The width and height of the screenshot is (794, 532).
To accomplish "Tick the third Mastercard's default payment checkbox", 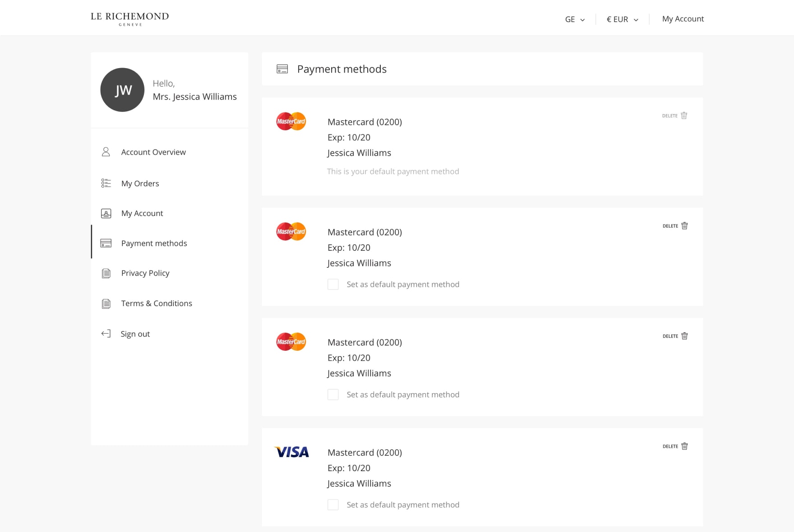I will tap(333, 394).
